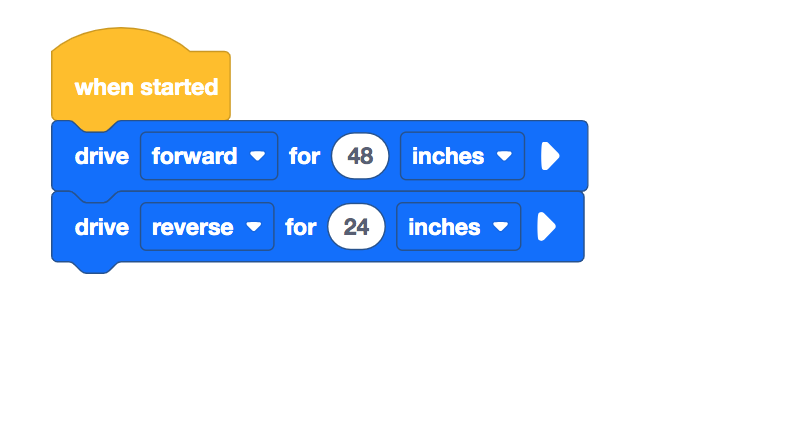The width and height of the screenshot is (804, 442).
Task: Click the word drive on the forward block
Action: [101, 156]
